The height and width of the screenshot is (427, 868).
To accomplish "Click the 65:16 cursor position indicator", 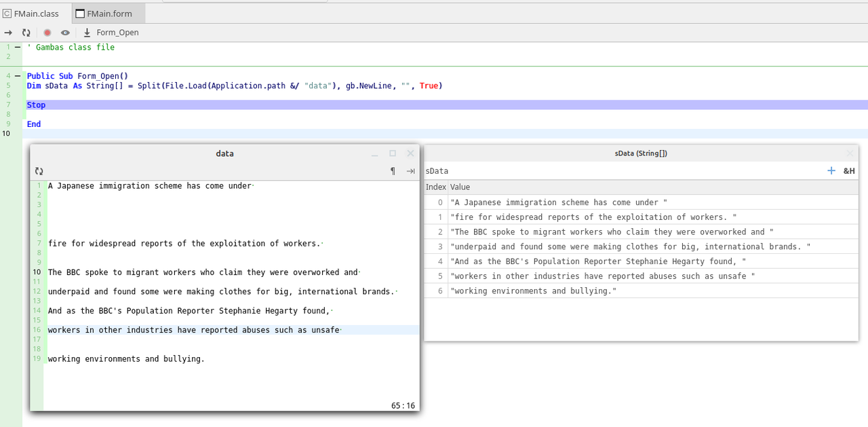I will click(x=403, y=405).
